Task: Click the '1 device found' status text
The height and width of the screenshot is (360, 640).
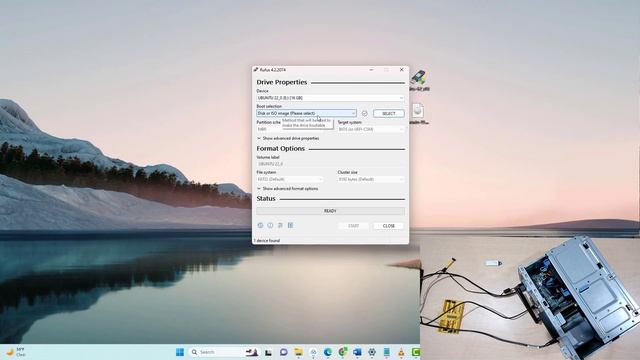Action: (x=267, y=241)
